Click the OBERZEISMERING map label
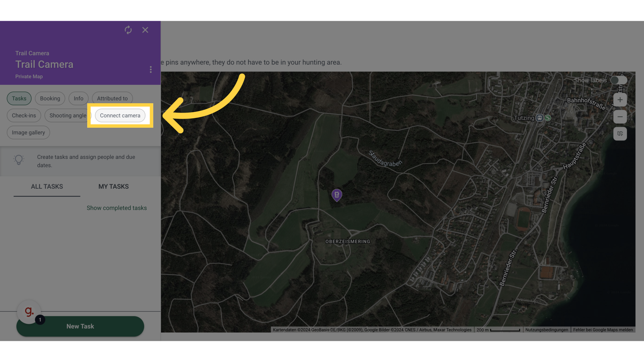Image resolution: width=644 pixels, height=362 pixels. pos(348,242)
